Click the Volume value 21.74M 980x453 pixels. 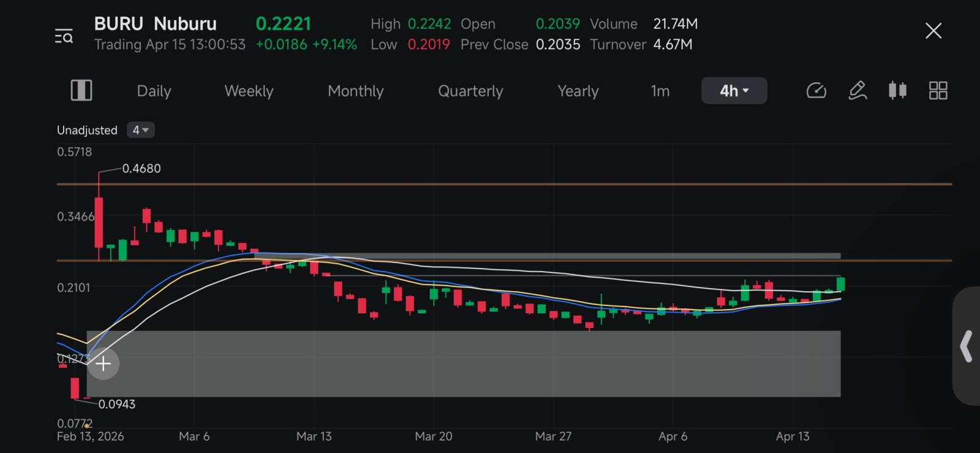(676, 23)
